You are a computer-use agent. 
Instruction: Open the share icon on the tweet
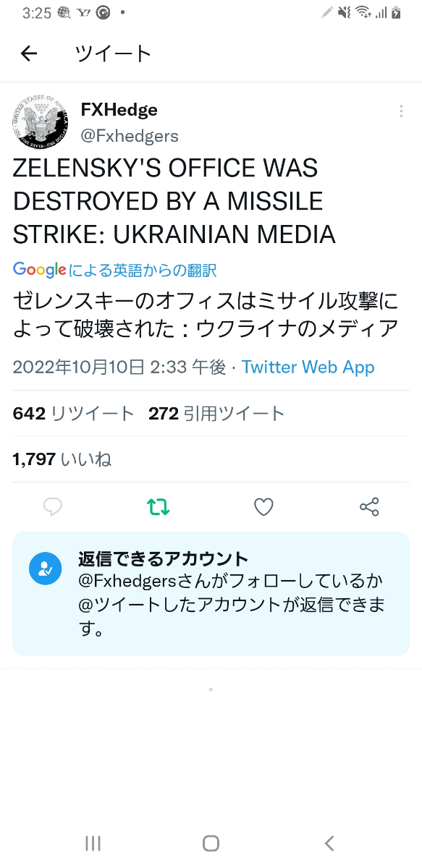tap(369, 507)
